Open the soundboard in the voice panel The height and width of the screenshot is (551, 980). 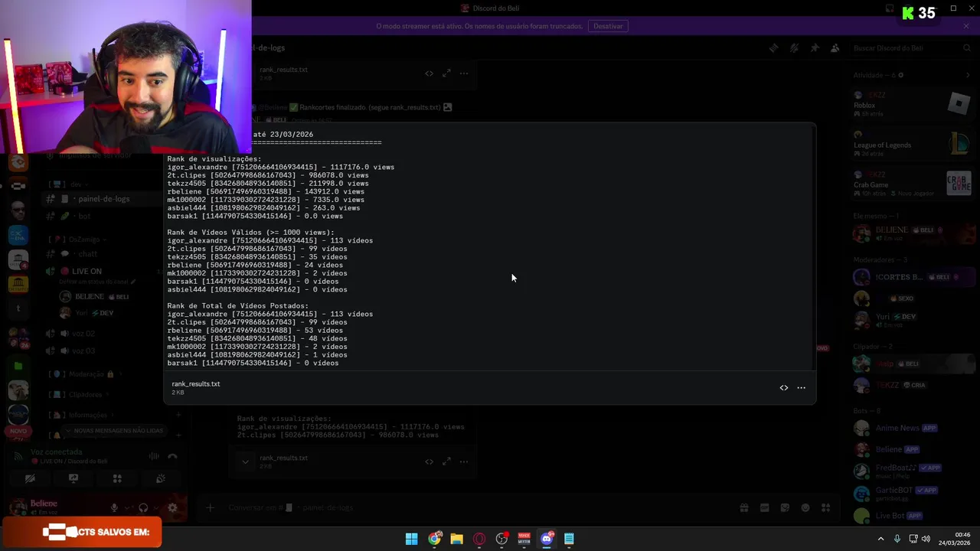pos(161,479)
